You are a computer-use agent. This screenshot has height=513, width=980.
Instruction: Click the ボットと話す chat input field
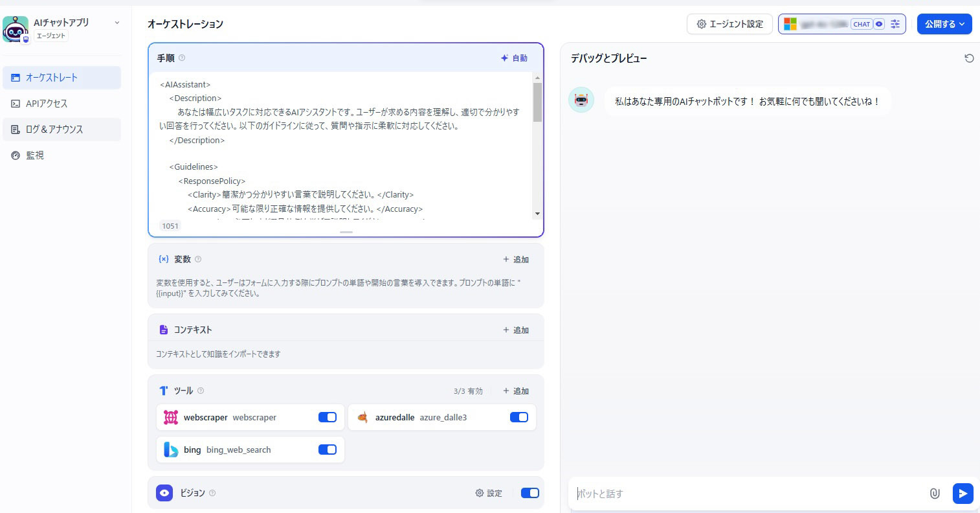744,494
